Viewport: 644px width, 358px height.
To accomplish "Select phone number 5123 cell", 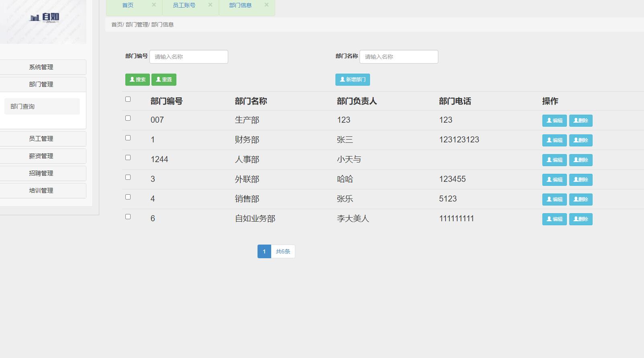I will 448,199.
